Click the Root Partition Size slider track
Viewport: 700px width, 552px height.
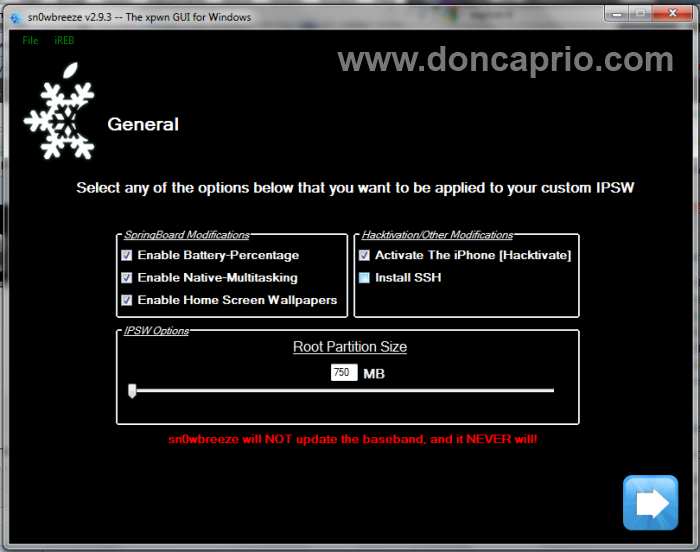[345, 390]
